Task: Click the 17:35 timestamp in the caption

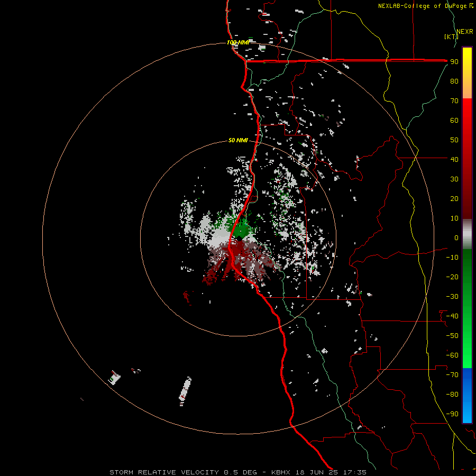Action: 355,472
